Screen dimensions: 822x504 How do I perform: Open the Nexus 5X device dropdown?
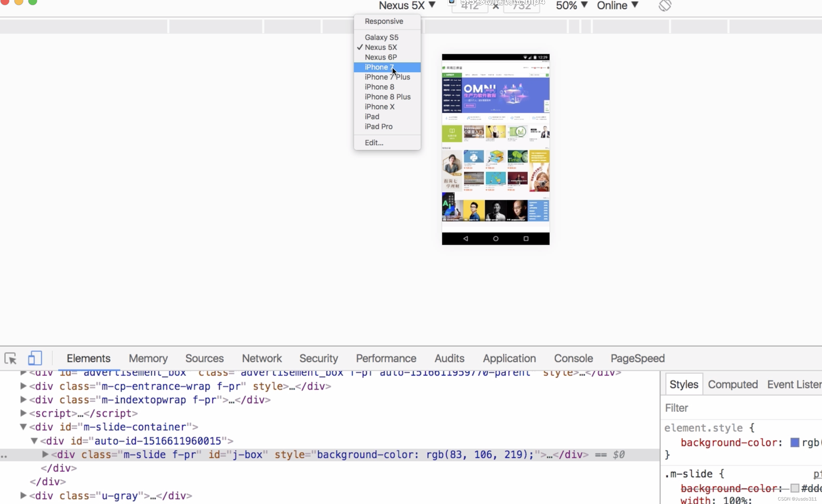(407, 6)
